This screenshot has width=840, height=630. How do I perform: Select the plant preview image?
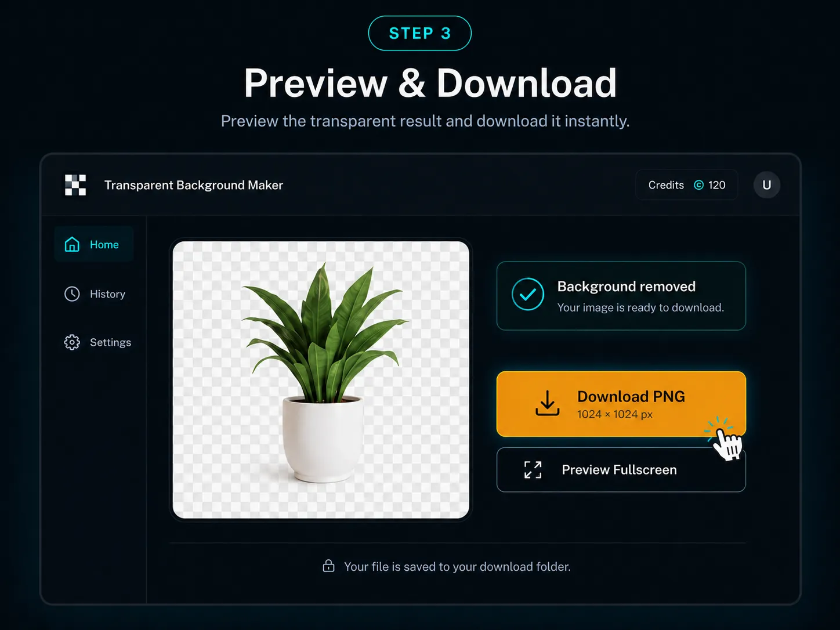tap(321, 380)
